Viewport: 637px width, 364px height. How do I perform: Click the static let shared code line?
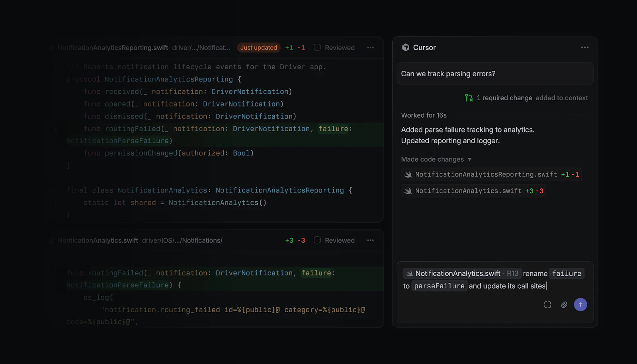tap(175, 202)
